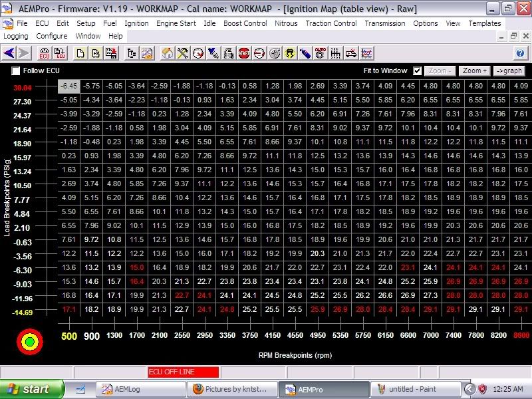Click the turbo boost control icon
532x399 pixels.
(275, 53)
